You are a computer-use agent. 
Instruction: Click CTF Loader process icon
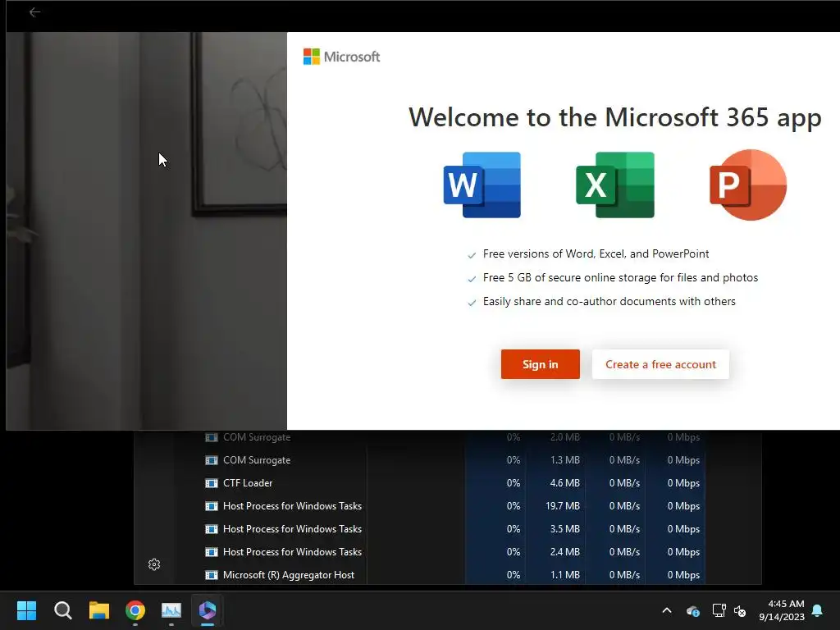click(212, 483)
